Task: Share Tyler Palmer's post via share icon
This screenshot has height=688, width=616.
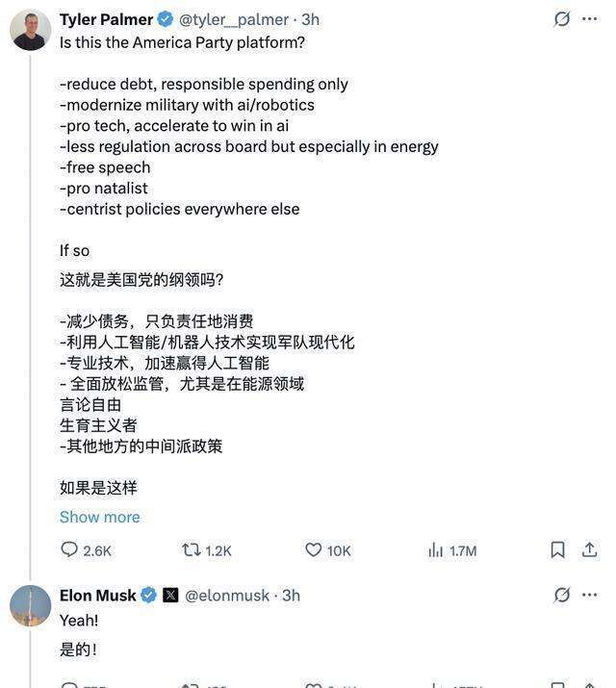Action: click(x=590, y=549)
